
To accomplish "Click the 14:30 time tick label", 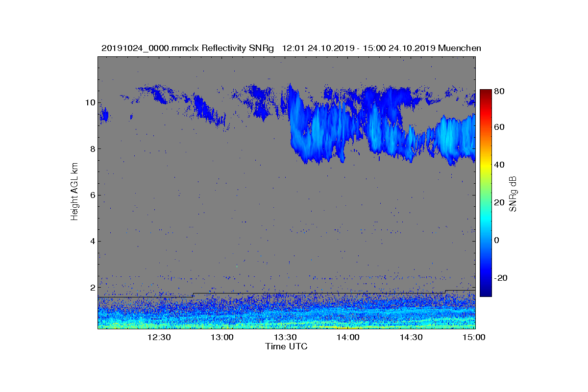I will 412,337.
